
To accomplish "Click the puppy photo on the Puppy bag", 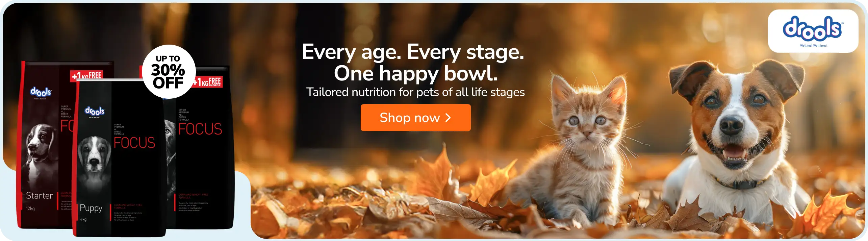I will point(94,162).
